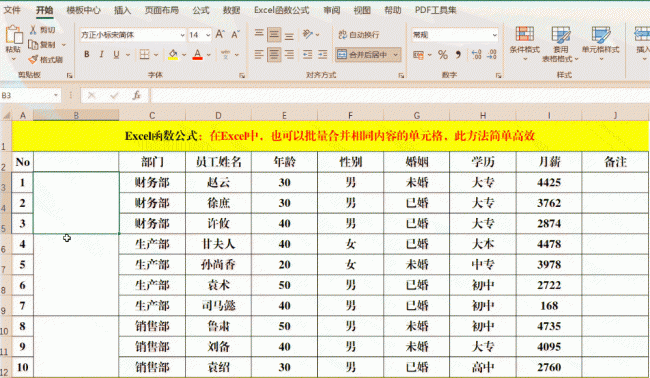Open the number group dialog launcher
This screenshot has width=650, height=378.
tap(498, 76)
